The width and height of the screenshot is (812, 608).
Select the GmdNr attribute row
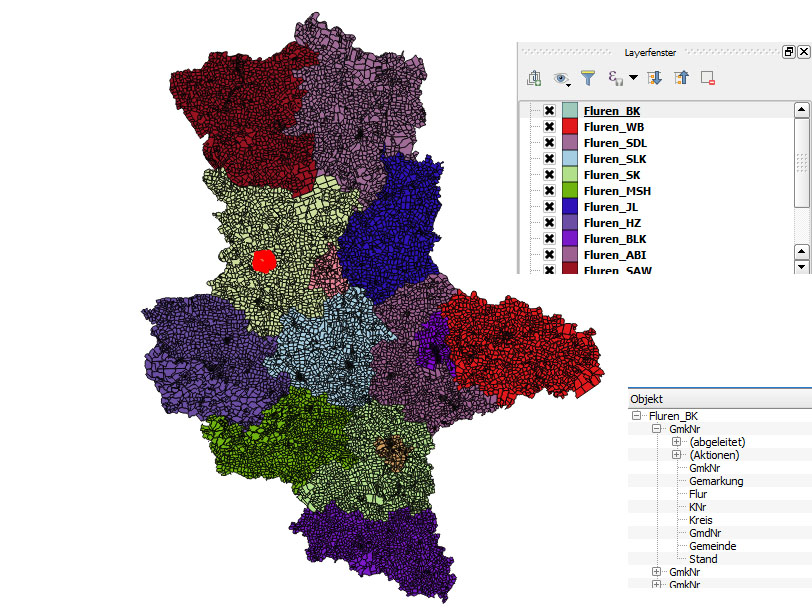(x=705, y=532)
